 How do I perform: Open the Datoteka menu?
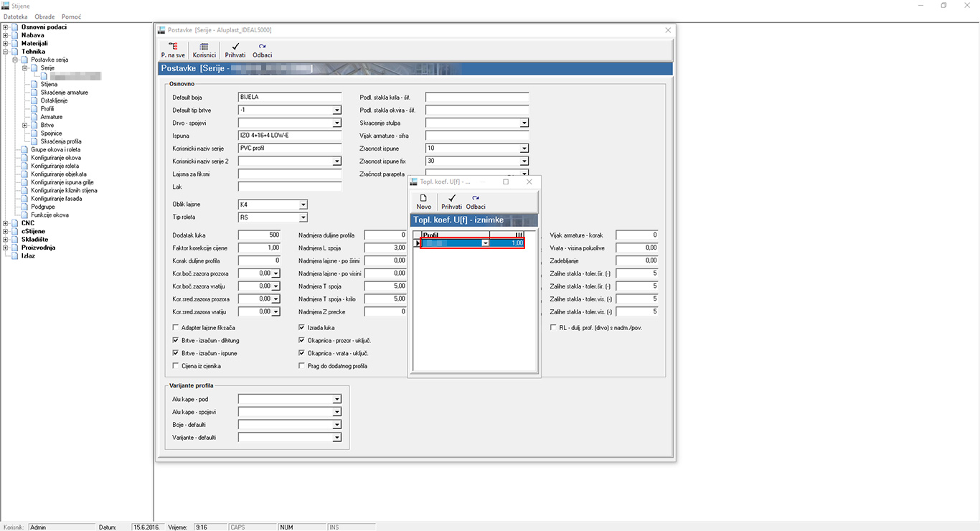16,16
